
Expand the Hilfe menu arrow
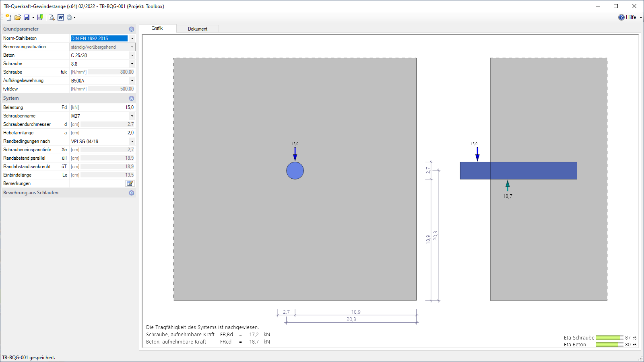pyautogui.click(x=641, y=17)
